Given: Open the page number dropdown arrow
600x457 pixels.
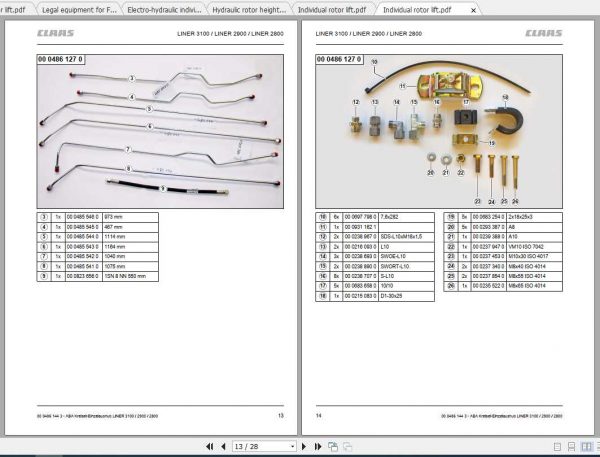Looking at the screenshot, I should click(x=292, y=446).
